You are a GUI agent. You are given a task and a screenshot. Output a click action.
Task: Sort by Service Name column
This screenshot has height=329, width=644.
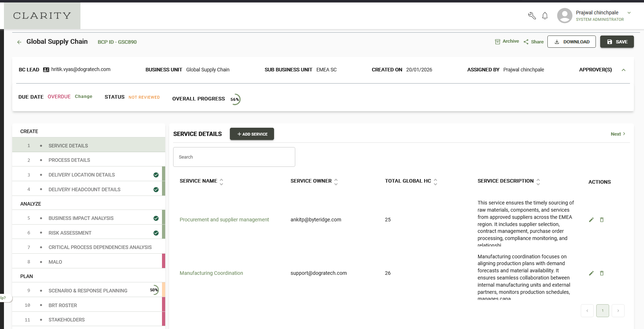[x=221, y=182]
